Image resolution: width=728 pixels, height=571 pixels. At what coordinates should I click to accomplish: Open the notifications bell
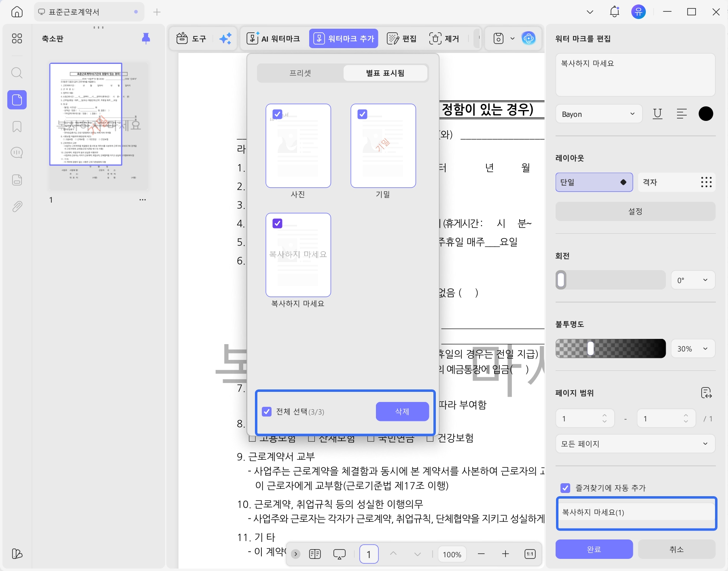pyautogui.click(x=614, y=12)
